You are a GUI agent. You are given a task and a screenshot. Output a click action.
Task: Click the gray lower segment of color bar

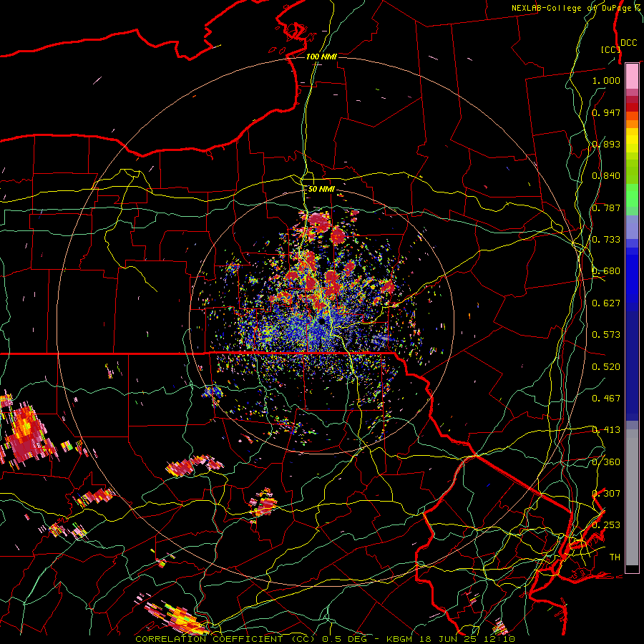tap(632, 497)
